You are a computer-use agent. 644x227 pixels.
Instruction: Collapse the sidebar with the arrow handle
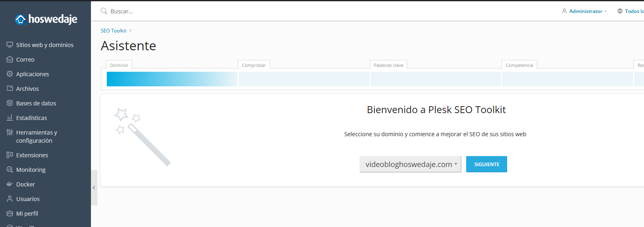pos(94,188)
